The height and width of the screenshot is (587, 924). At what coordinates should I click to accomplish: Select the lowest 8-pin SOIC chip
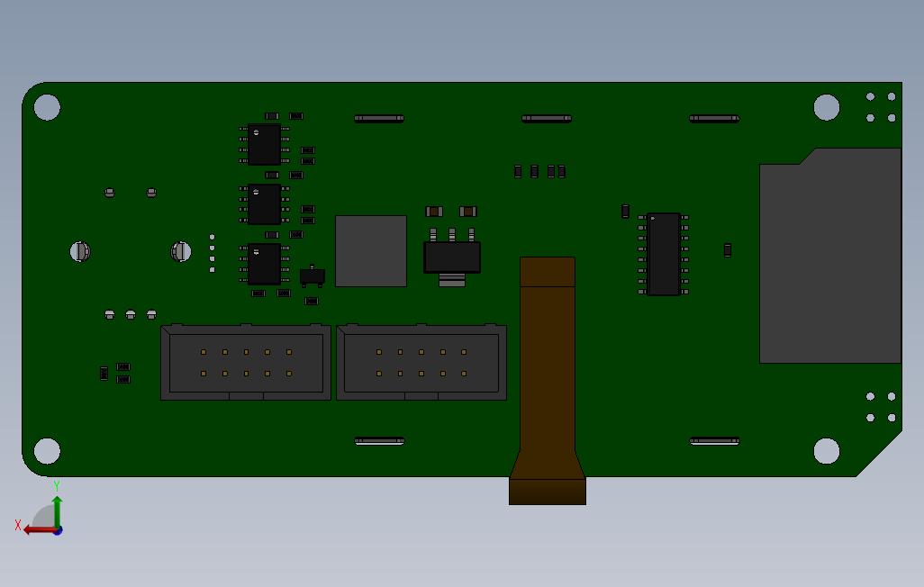pos(264,264)
